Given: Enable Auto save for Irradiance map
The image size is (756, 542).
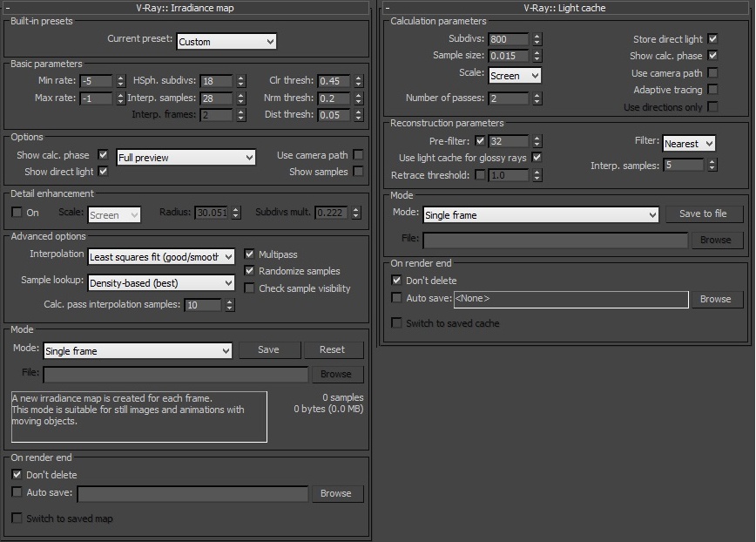Looking at the screenshot, I should pos(17,491).
